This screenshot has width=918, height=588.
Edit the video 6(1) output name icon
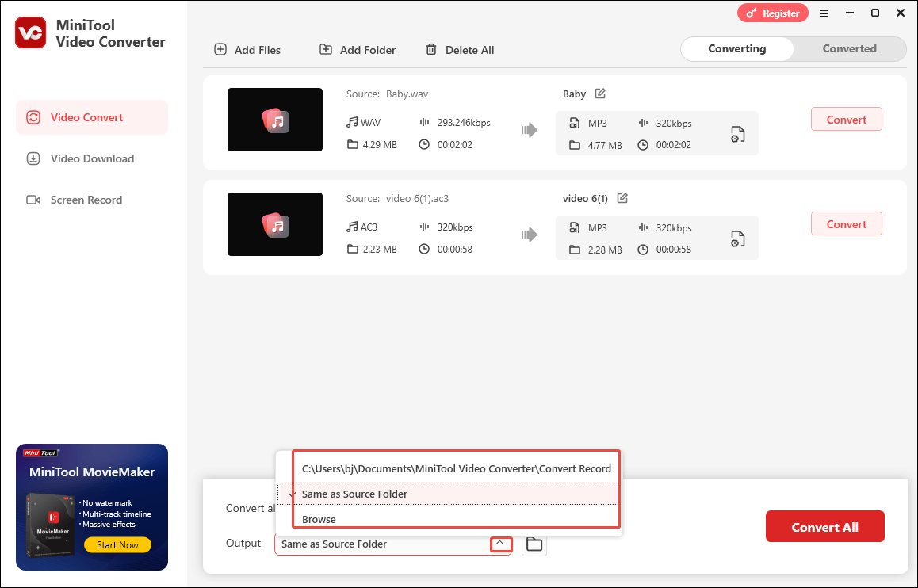click(622, 198)
